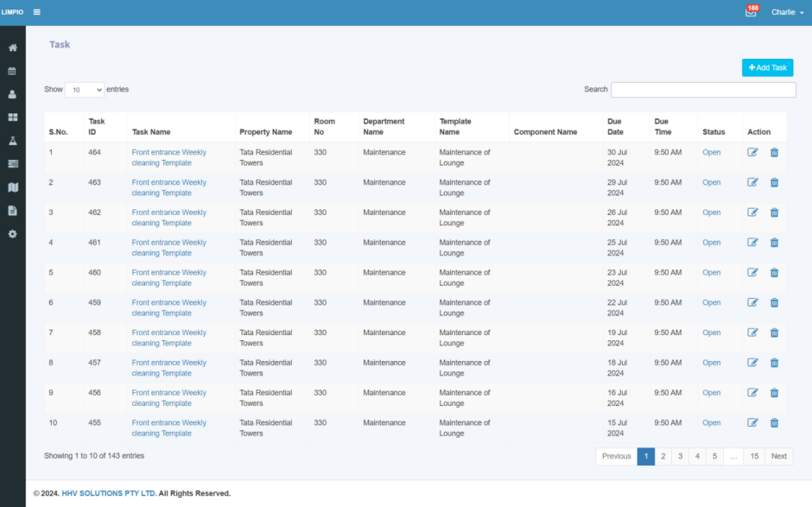Open the user icon in sidebar

[12, 94]
